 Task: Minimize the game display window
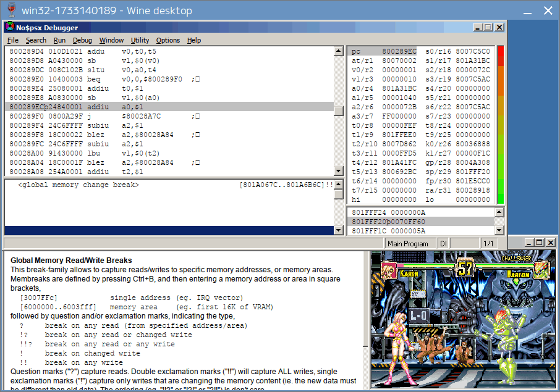point(529,243)
